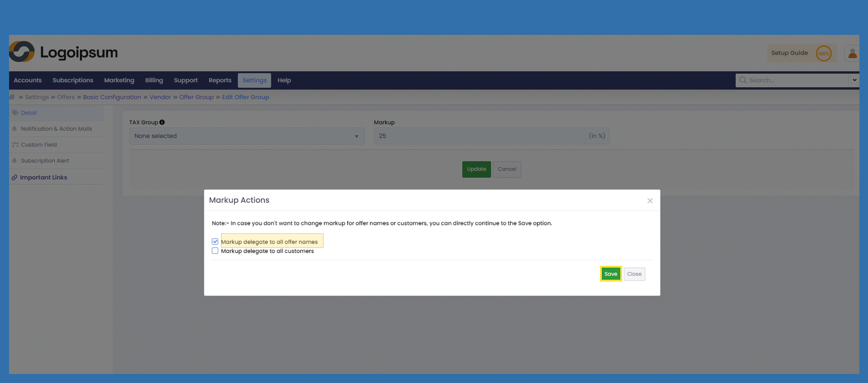The width and height of the screenshot is (868, 383).
Task: Click the Logoipsum logo
Action: click(63, 52)
